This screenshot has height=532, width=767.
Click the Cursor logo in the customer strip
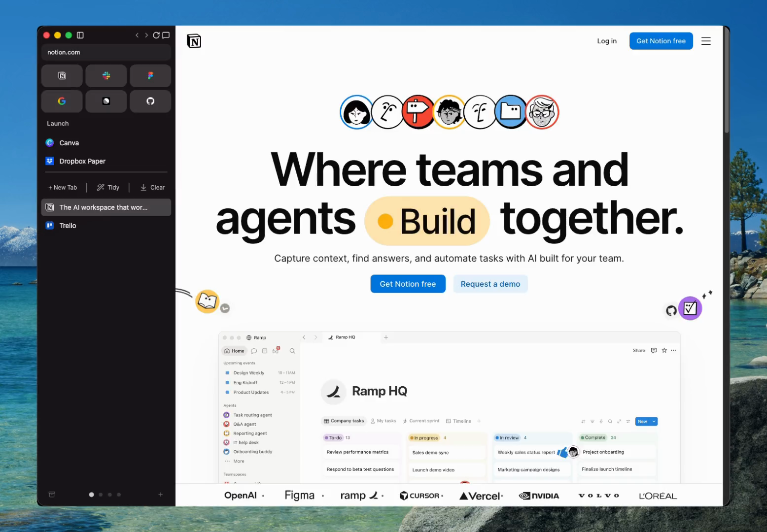pos(419,496)
